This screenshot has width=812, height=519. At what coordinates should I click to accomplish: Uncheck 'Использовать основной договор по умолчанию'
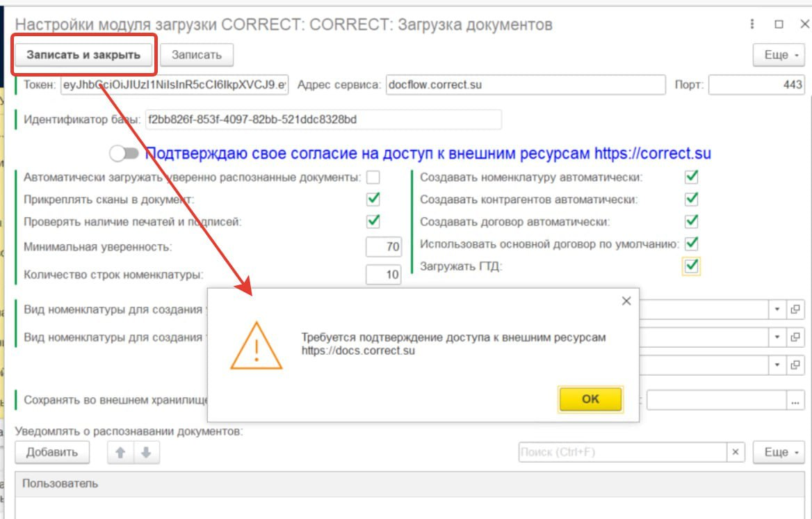point(691,243)
